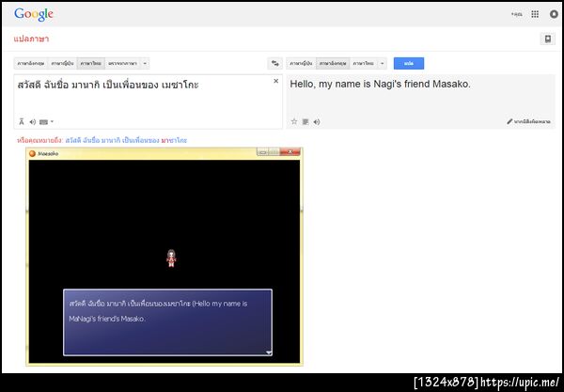Screen dimensions: 564x392
Task: Minimize the Masako game window
Action: pyautogui.click(x=262, y=152)
